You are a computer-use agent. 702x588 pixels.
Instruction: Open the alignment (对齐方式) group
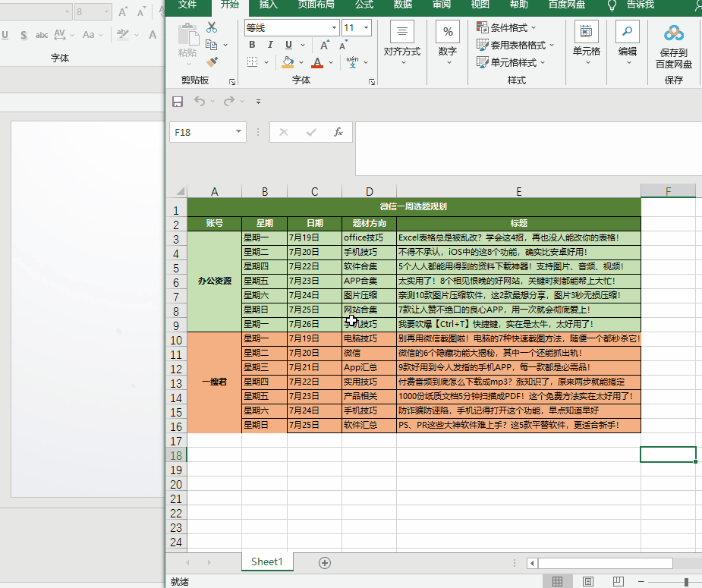tap(402, 43)
